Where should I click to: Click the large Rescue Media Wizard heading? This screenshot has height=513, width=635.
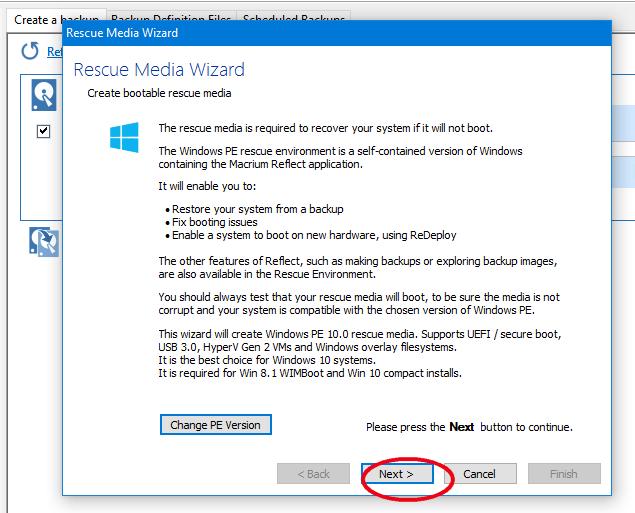point(159,70)
